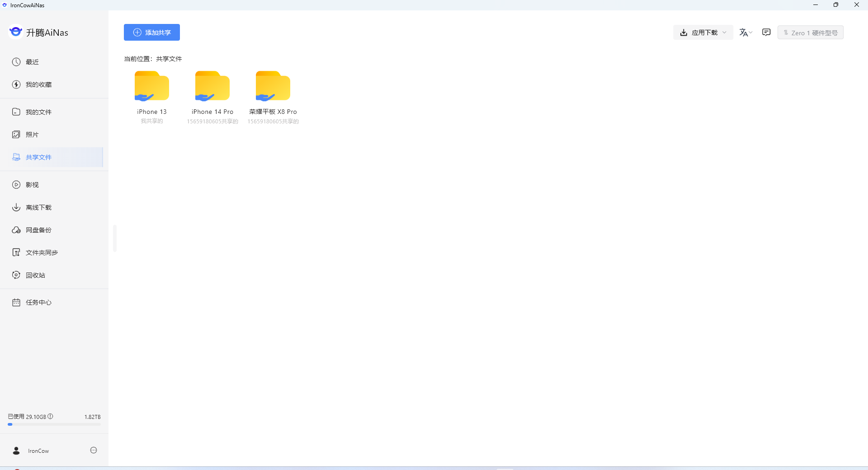Open the feedback message icon in toolbar
The height and width of the screenshot is (470, 868).
pos(766,32)
